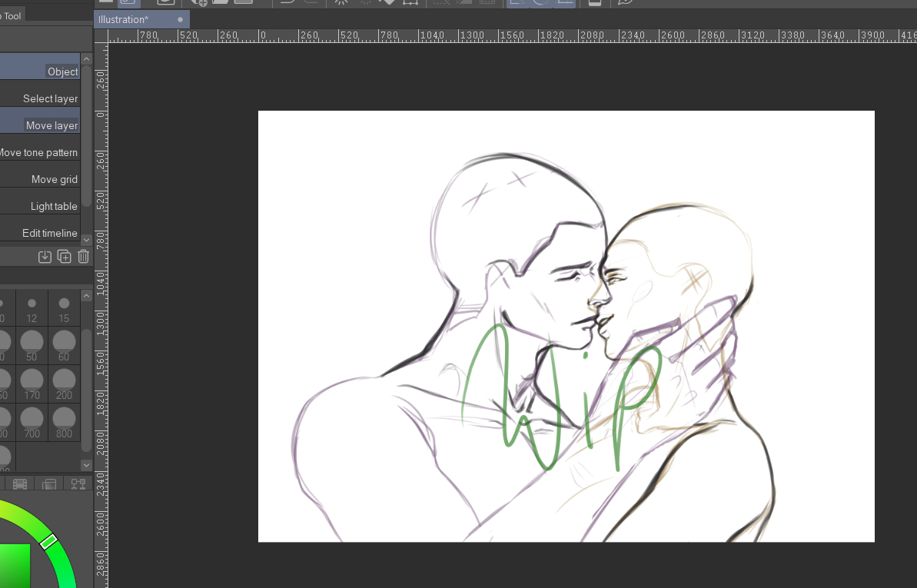Click the speech bubble icon in toolbar
This screenshot has width=917, height=588.
click(x=626, y=2)
